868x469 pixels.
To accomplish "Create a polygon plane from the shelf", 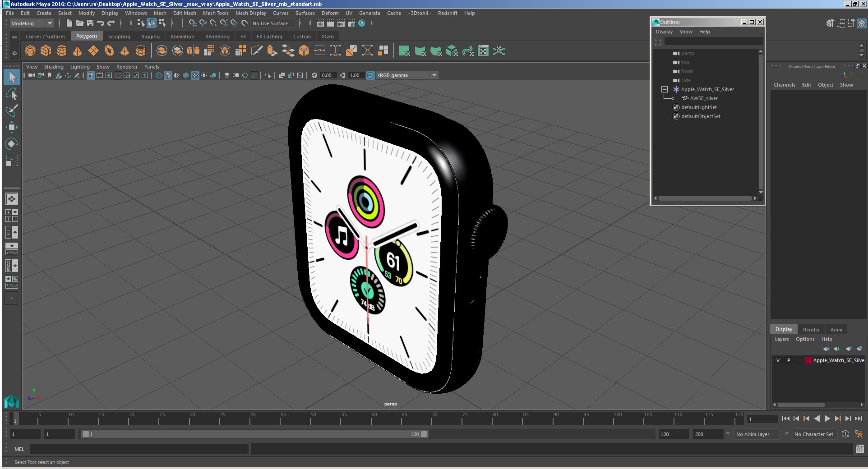I will (x=93, y=51).
